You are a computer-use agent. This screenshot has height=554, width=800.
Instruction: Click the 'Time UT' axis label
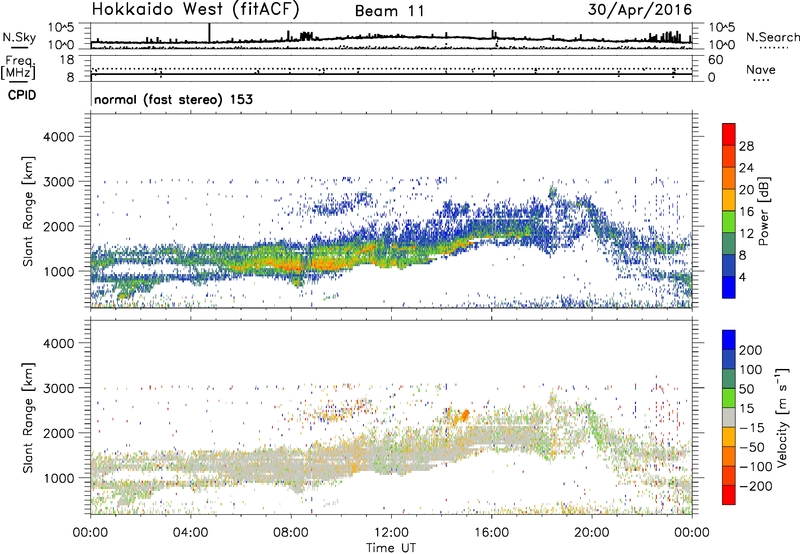(391, 548)
